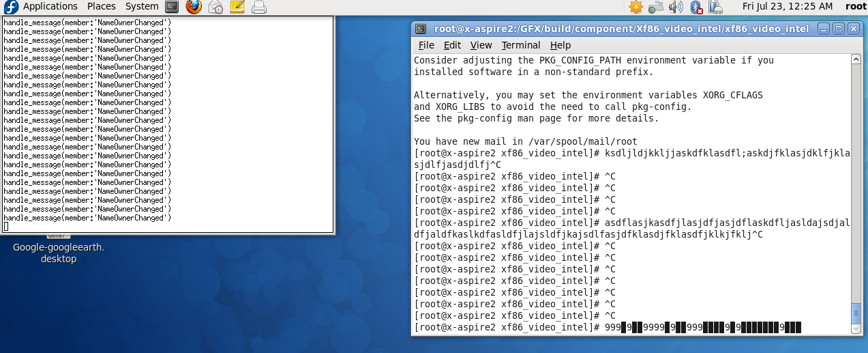Image resolution: width=868 pixels, height=353 pixels.
Task: Click the orange software update notification icon
Action: [x=635, y=7]
